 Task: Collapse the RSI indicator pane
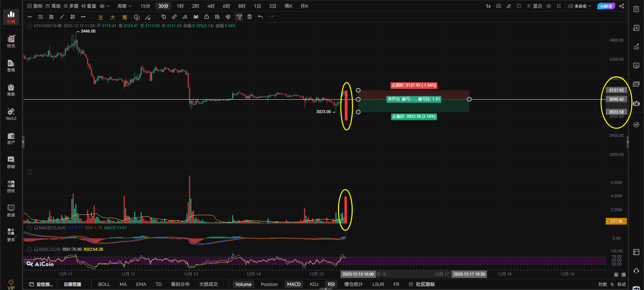click(30, 249)
